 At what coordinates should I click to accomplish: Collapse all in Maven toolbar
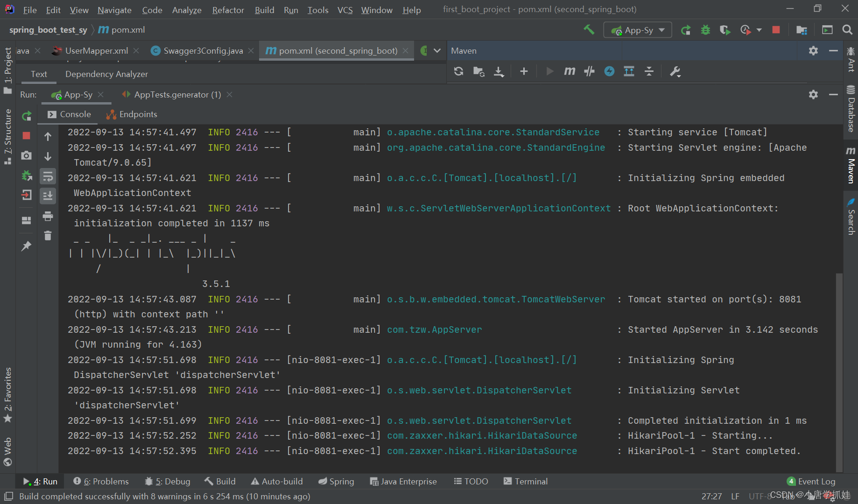click(649, 71)
